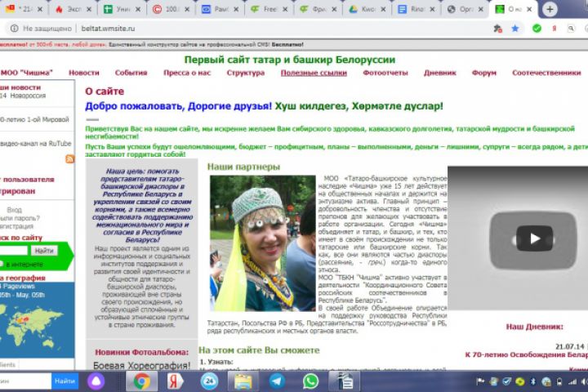This screenshot has width=588, height=392.
Task: Open the blue 24 app in taskbar
Action: [x=209, y=381]
